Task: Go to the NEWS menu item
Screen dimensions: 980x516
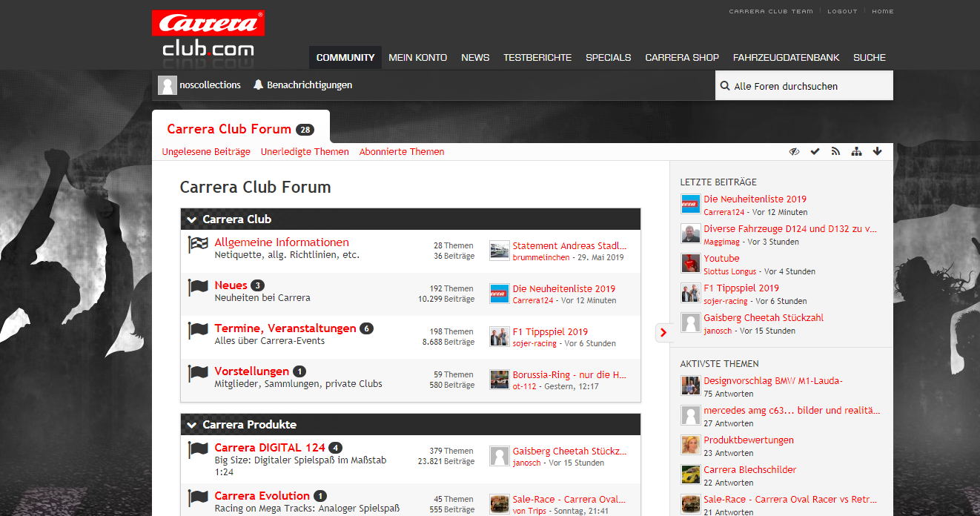Action: (475, 57)
